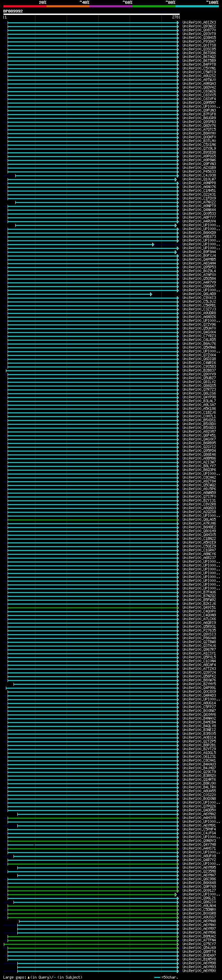Go to entry UniRef100_A6R237
This screenshot has width=222, height=980.
click(x=199, y=557)
